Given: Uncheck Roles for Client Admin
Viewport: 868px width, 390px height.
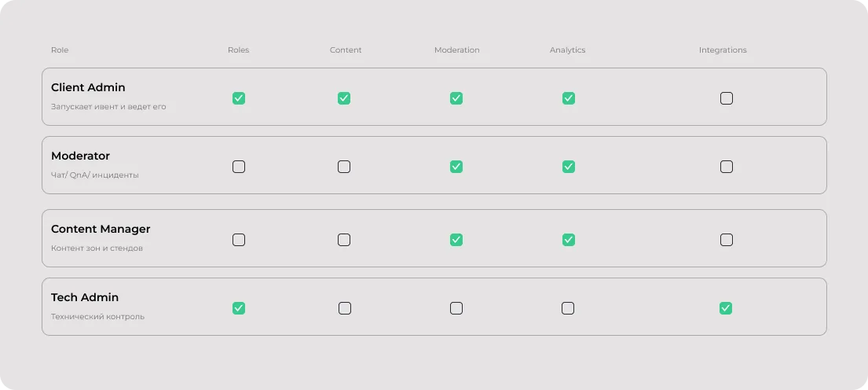Looking at the screenshot, I should [x=239, y=98].
